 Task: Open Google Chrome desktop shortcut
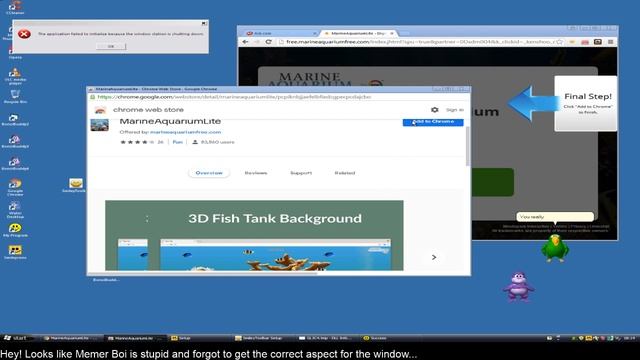(x=15, y=187)
